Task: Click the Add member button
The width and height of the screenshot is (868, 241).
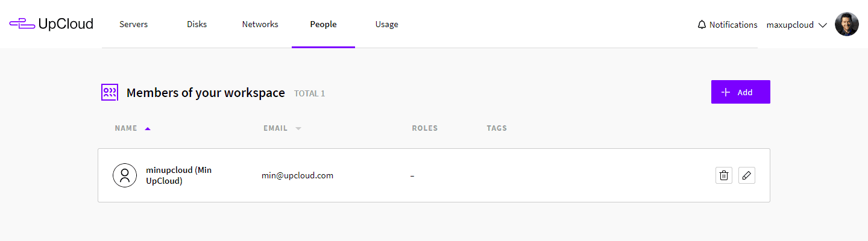Action: click(740, 92)
